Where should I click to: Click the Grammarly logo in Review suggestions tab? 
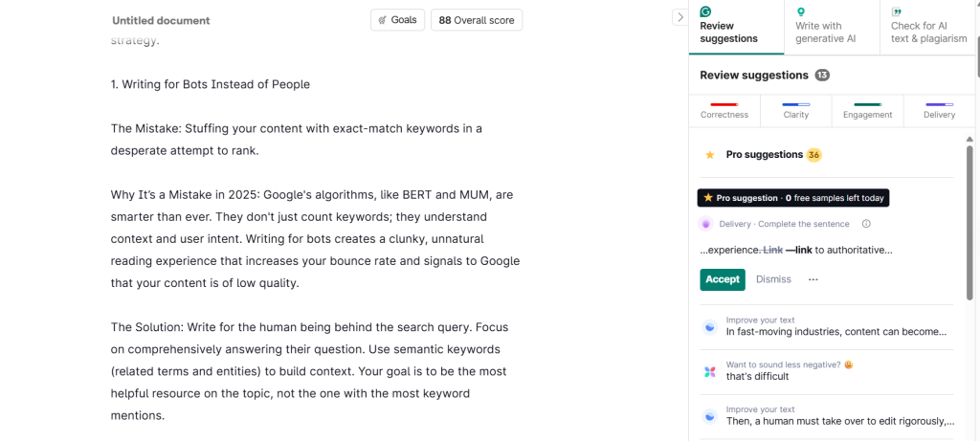pos(705,11)
